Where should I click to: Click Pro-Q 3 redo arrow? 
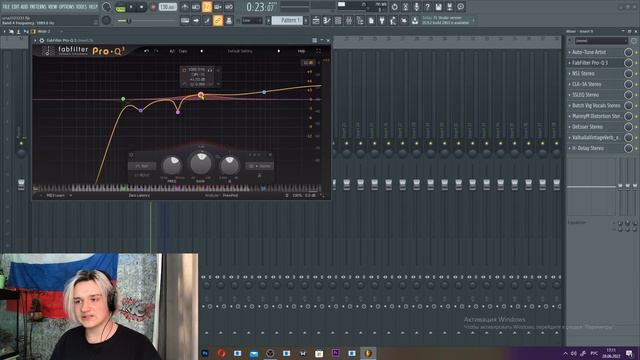pos(156,51)
